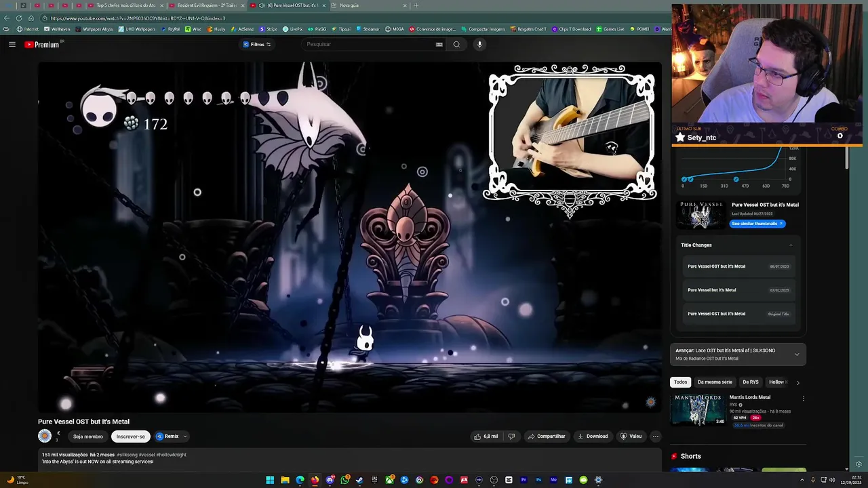868x488 pixels.
Task: Click the #hollowknight hashtag
Action: point(171,455)
